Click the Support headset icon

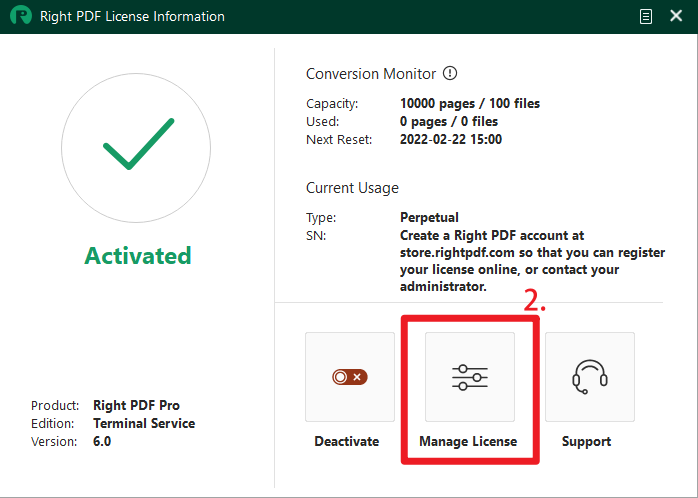590,377
